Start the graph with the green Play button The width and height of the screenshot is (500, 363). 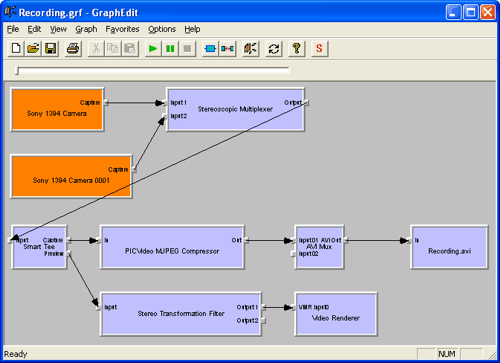(x=153, y=49)
